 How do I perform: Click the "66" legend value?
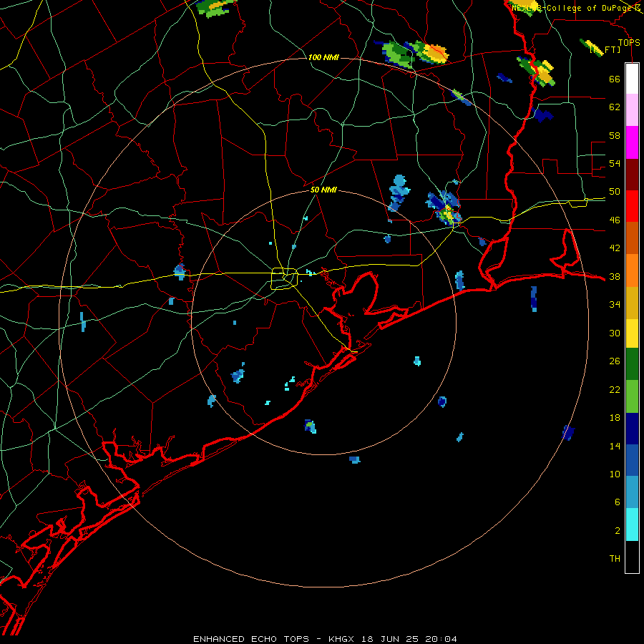tap(615, 79)
